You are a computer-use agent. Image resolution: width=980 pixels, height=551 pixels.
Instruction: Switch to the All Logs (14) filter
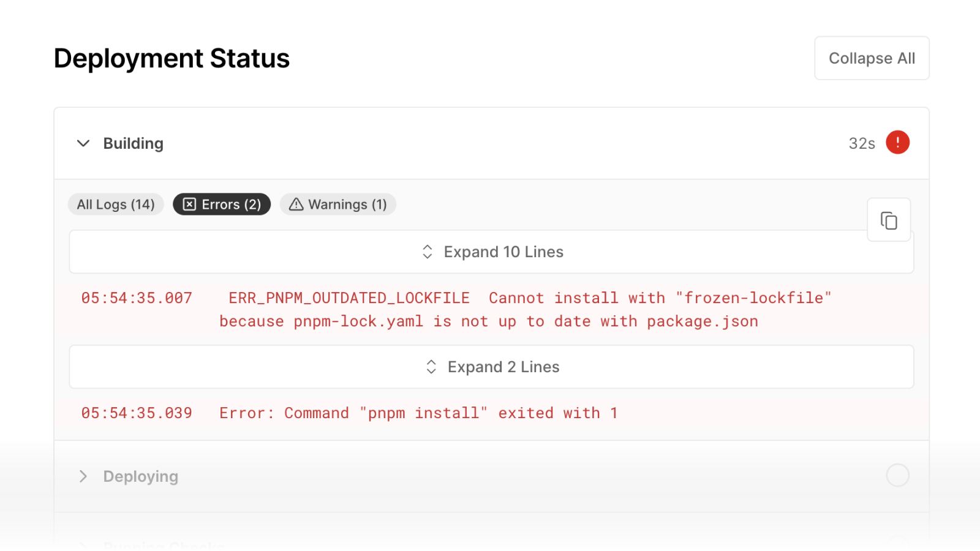(x=115, y=204)
